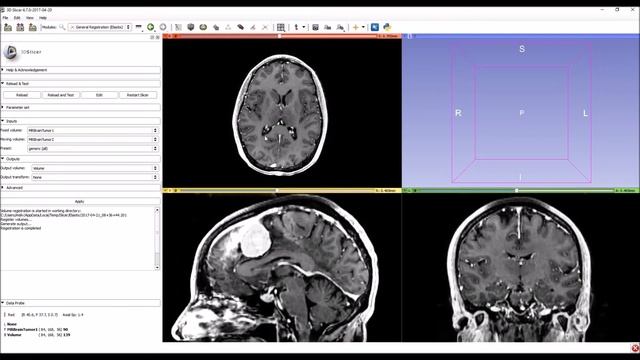Toggle the crosshair icon

pos(356,27)
